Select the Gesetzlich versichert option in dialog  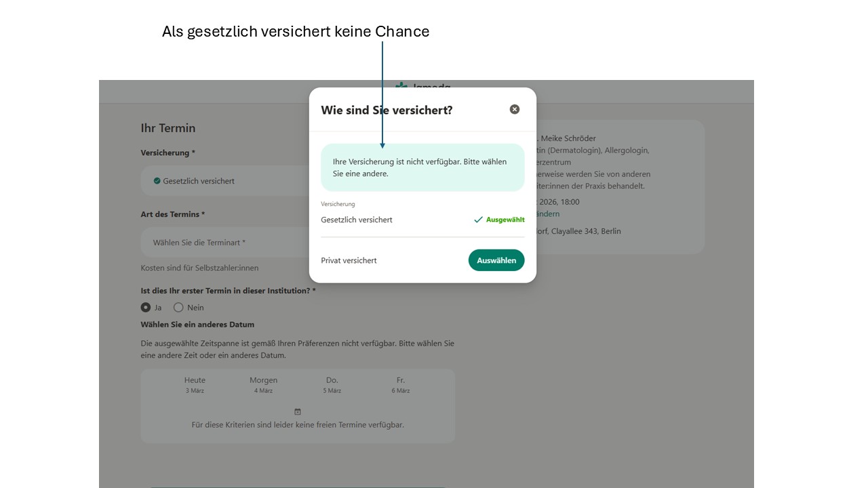[357, 220]
